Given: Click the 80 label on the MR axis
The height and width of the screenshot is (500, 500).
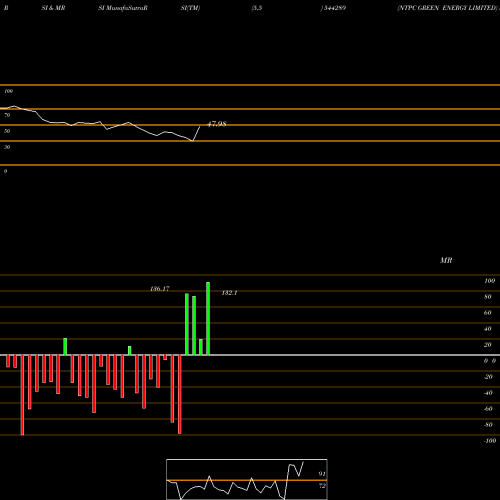Looking at the screenshot, I should pos(488,297).
